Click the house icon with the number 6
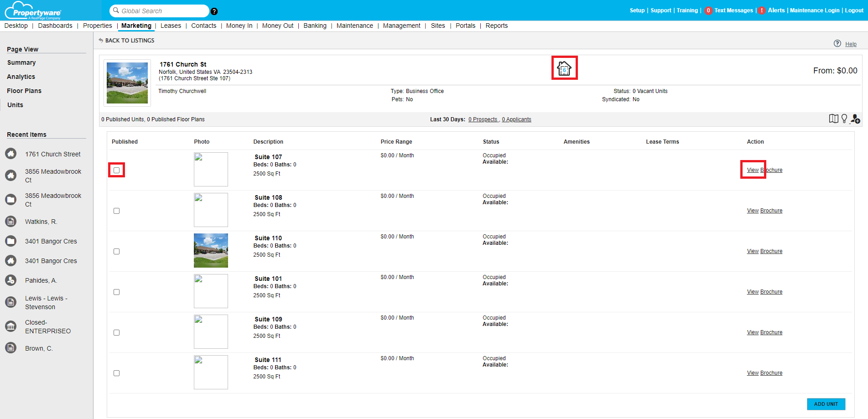The width and height of the screenshot is (868, 419). [x=564, y=68]
